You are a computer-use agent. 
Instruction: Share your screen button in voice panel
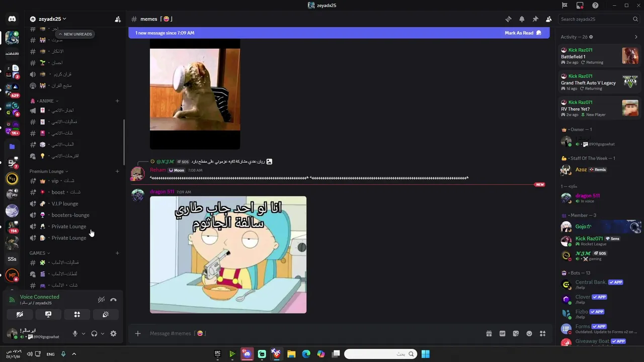48,314
